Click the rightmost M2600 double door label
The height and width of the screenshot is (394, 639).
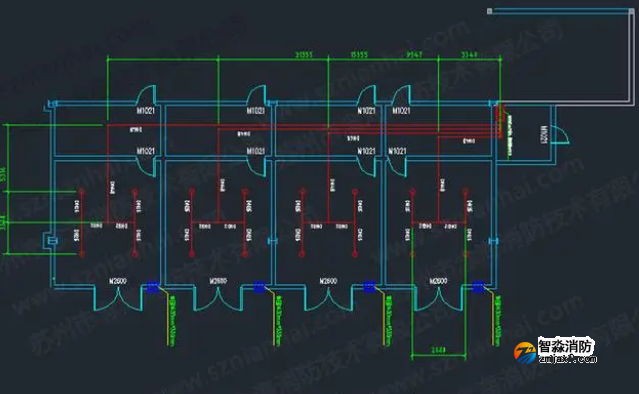click(438, 281)
